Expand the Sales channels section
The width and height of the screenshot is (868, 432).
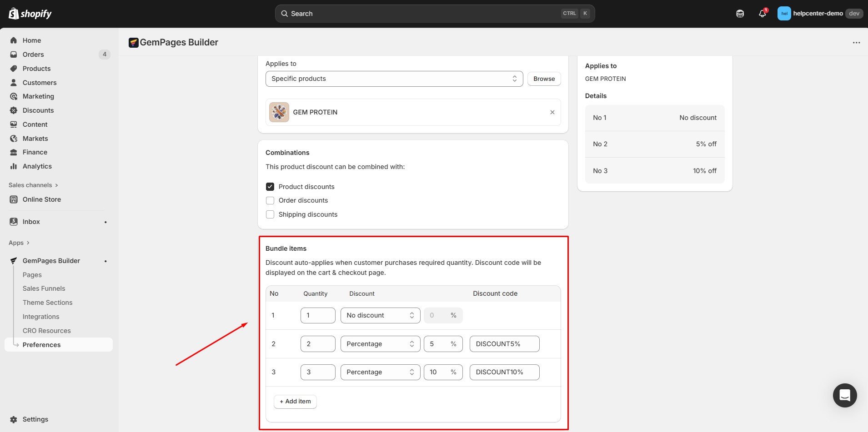[x=33, y=185]
